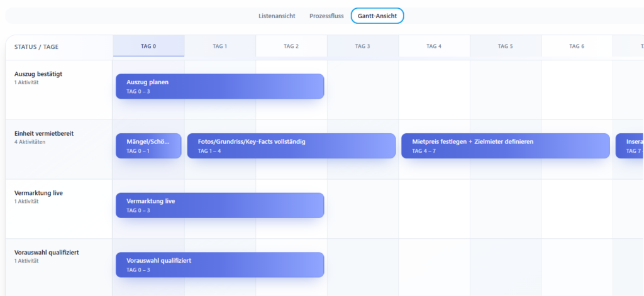The width and height of the screenshot is (644, 296).
Task: Open Mietpreis festlegen + Zielmieter definieren bar
Action: coord(506,146)
